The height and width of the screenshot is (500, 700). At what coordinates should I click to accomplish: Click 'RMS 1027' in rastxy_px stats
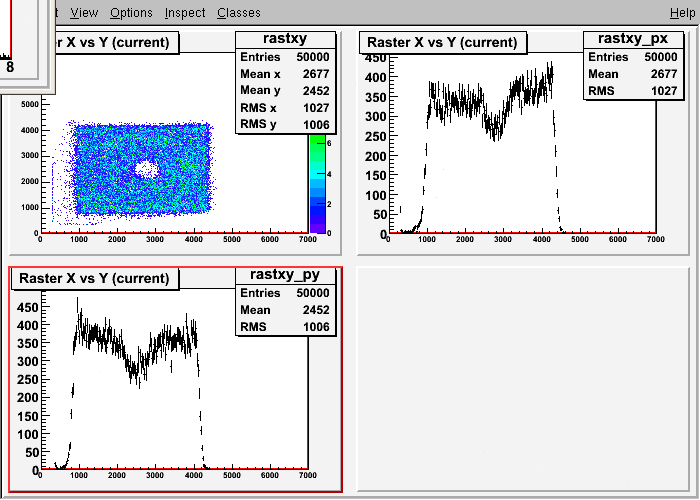[633, 91]
